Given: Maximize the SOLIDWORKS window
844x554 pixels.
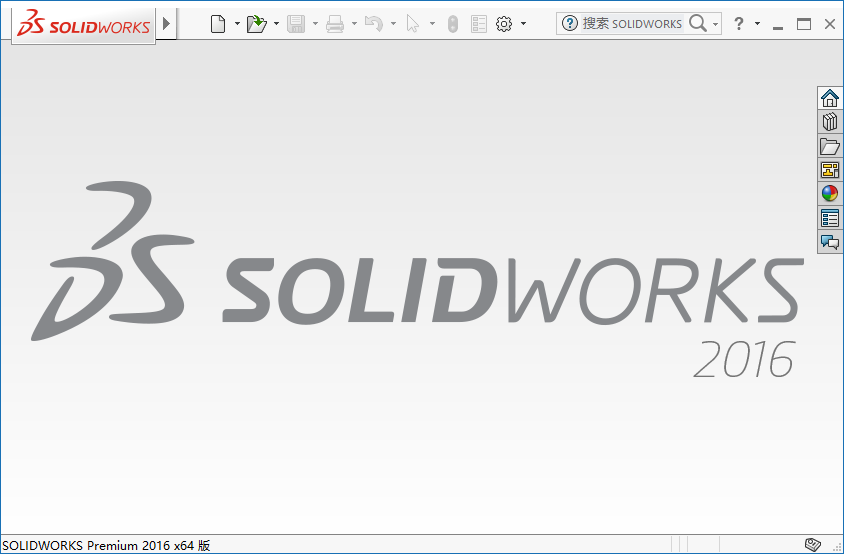Looking at the screenshot, I should (804, 24).
